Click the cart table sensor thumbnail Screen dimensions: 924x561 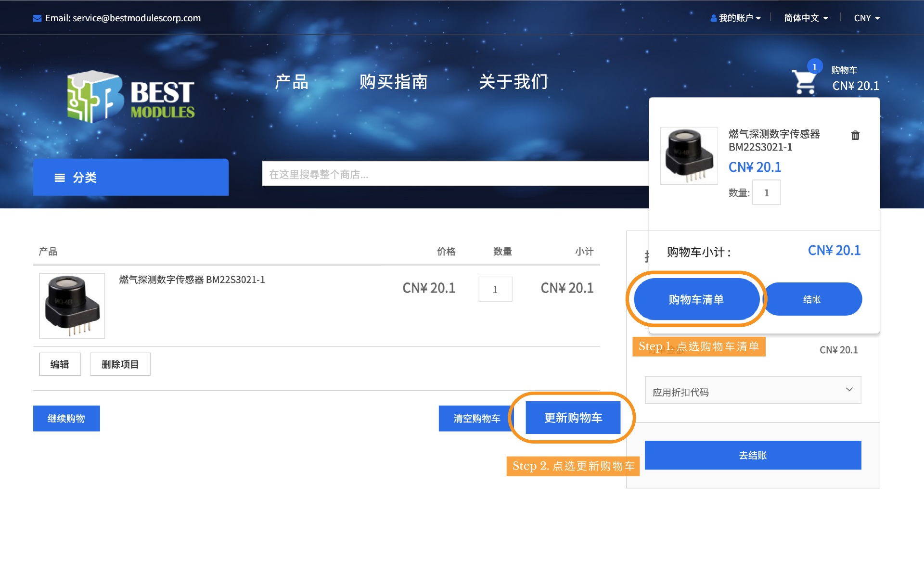pyautogui.click(x=72, y=306)
